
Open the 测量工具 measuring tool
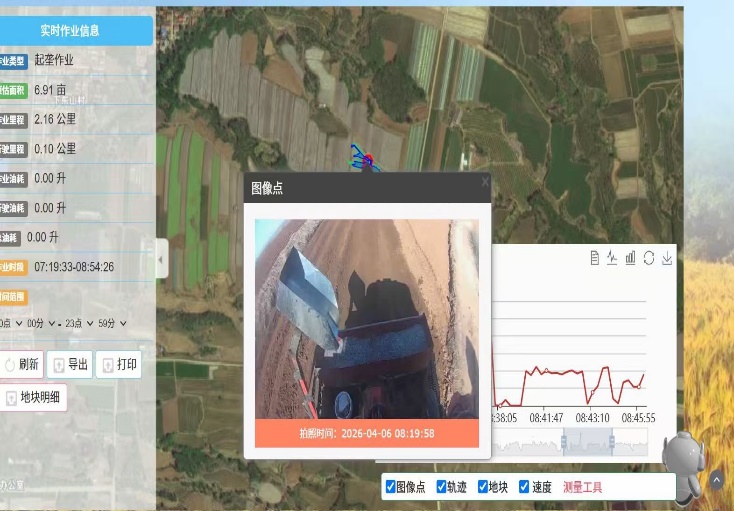582,487
